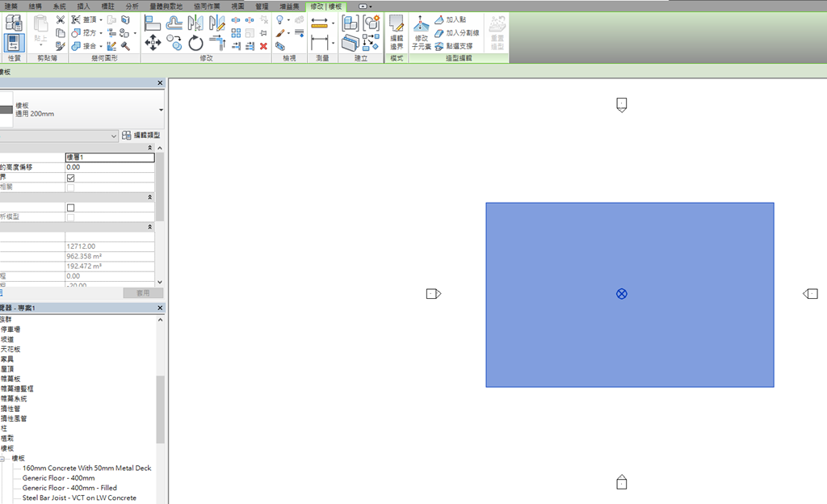Open the floor type selector dropdown 通用 200mm

coord(161,110)
